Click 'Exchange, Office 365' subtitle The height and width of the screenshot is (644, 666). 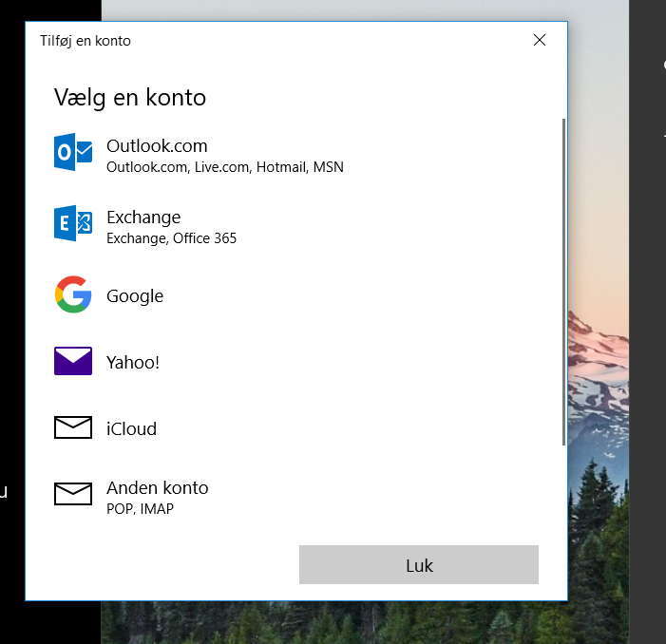[171, 238]
